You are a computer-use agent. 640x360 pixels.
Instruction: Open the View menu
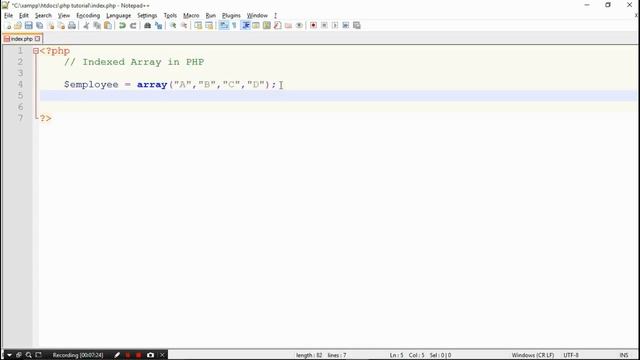(x=64, y=16)
